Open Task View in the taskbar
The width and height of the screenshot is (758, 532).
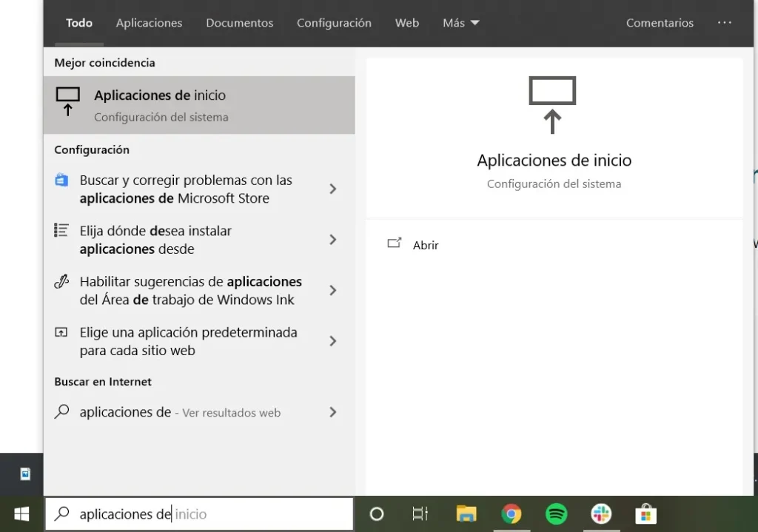420,514
